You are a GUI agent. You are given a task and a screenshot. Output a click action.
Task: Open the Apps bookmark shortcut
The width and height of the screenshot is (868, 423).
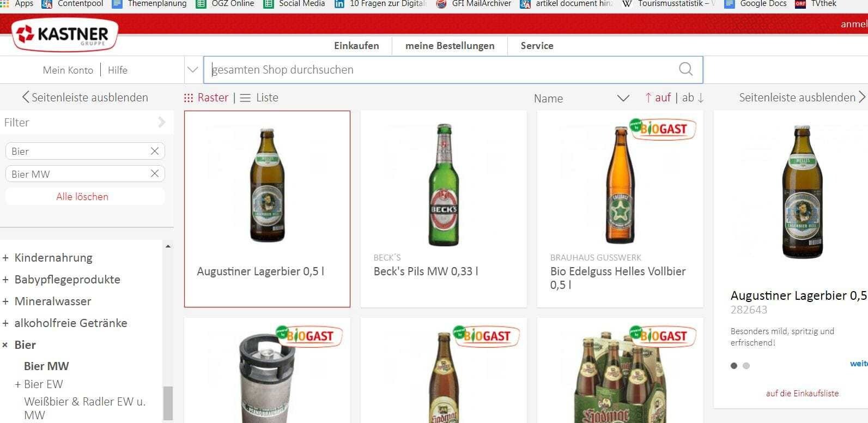click(18, 3)
